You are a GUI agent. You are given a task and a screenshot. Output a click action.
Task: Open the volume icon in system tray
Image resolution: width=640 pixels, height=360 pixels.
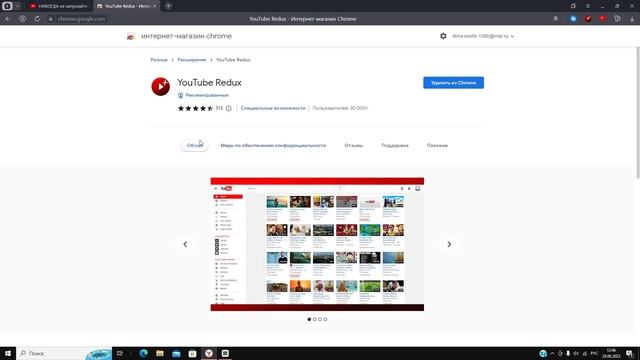pyautogui.click(x=576, y=353)
